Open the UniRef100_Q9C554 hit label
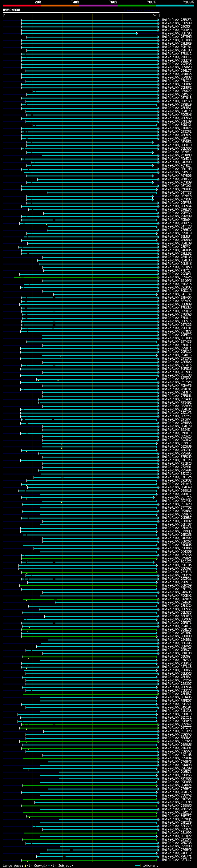The height and width of the screenshot is (868, 197). [177, 26]
